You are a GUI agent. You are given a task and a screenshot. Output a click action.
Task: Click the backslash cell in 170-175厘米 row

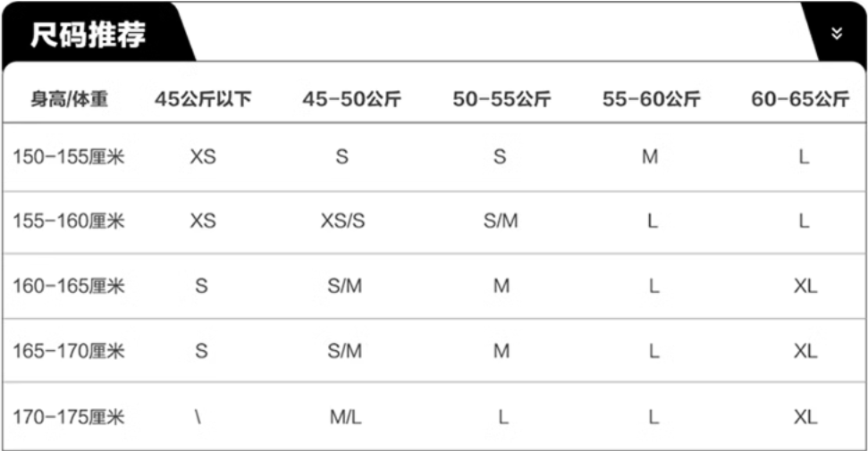197,416
